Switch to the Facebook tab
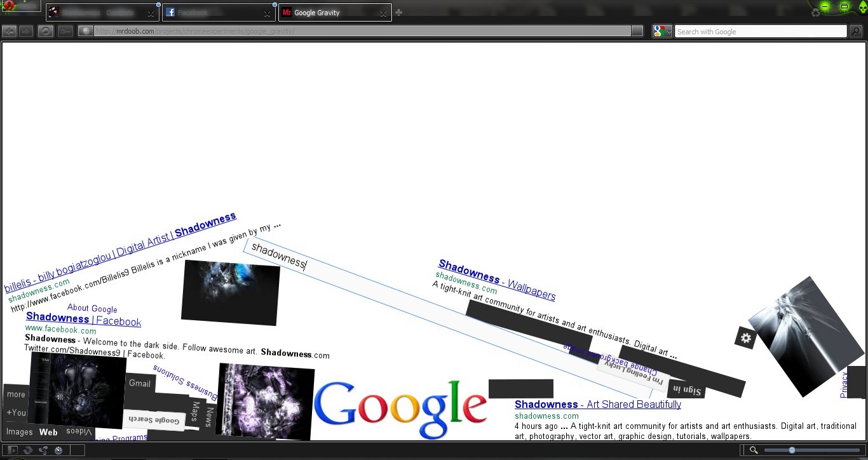This screenshot has height=460, width=868. point(219,13)
